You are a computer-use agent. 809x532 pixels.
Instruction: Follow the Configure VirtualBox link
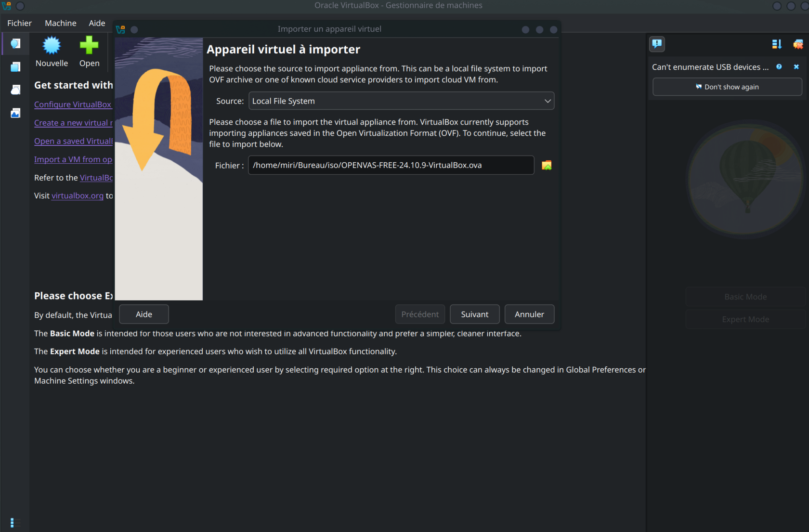[73, 104]
